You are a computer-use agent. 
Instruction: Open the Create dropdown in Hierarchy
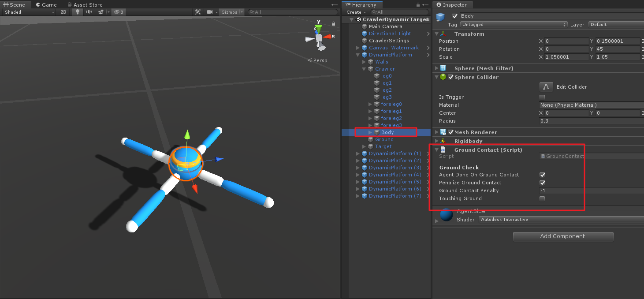coord(356,12)
